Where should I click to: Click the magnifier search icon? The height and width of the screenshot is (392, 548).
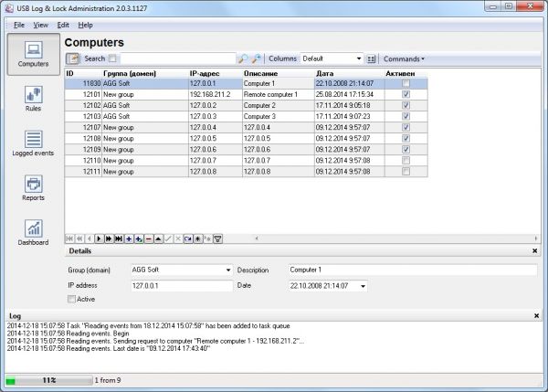(x=243, y=58)
